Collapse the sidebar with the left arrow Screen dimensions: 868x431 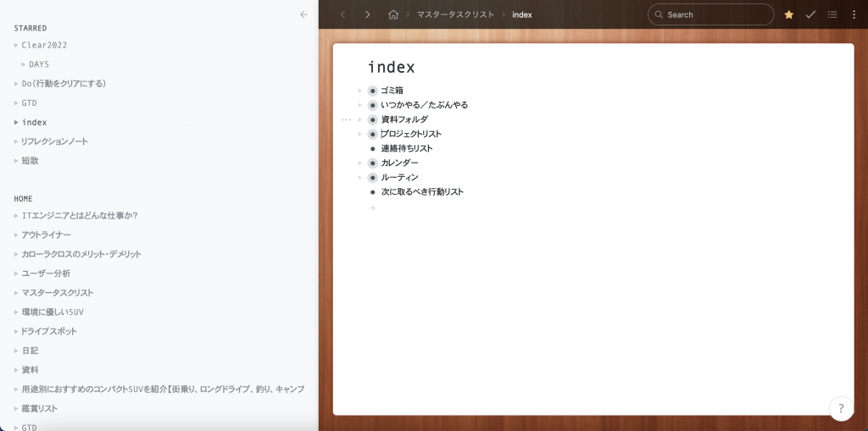point(303,15)
